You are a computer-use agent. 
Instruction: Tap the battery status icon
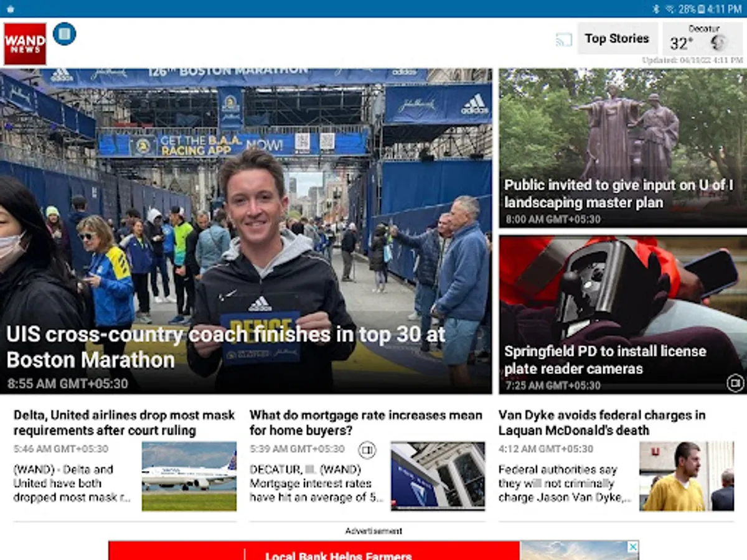click(x=701, y=9)
